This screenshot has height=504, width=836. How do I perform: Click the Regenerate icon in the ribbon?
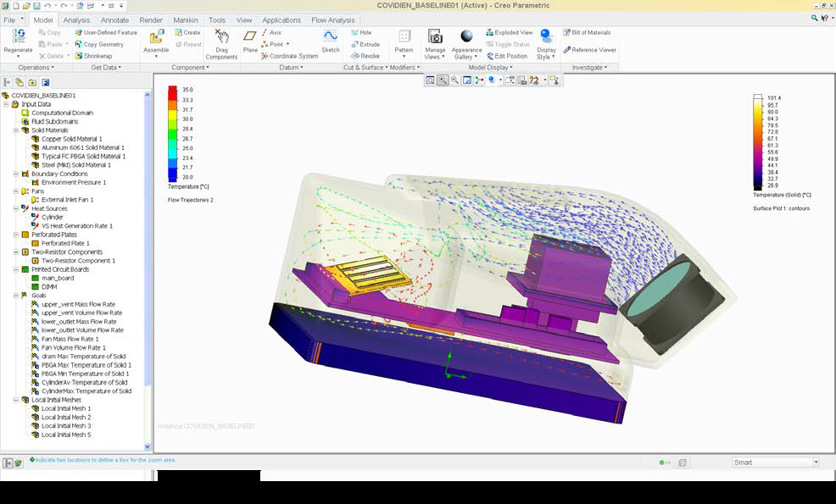(x=18, y=36)
